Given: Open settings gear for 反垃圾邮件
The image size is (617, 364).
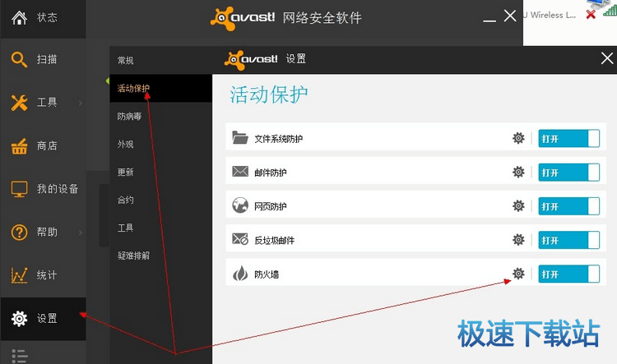Looking at the screenshot, I should [518, 240].
